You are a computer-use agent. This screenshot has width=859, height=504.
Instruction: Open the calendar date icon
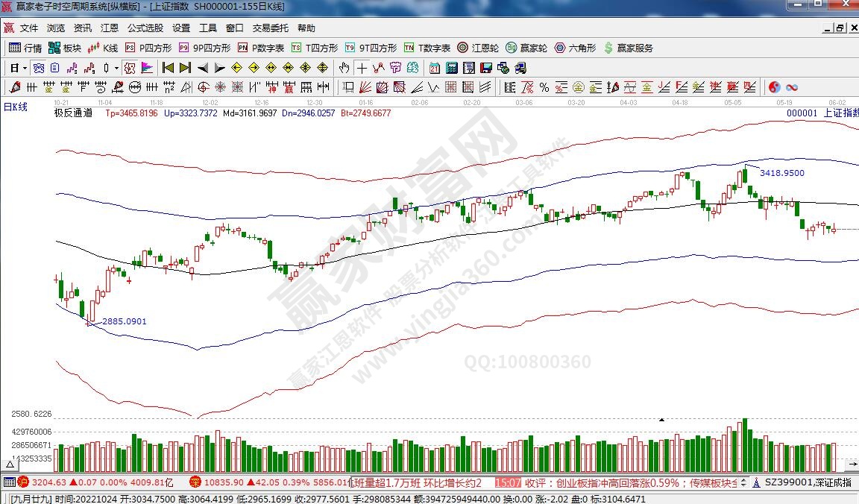[x=435, y=68]
